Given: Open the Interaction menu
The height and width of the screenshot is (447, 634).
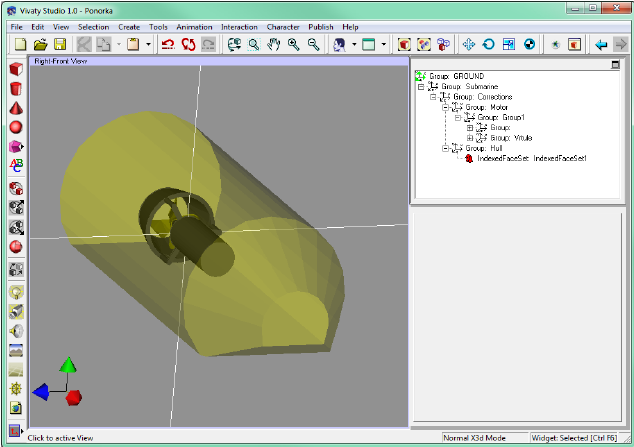Looking at the screenshot, I should [x=239, y=27].
